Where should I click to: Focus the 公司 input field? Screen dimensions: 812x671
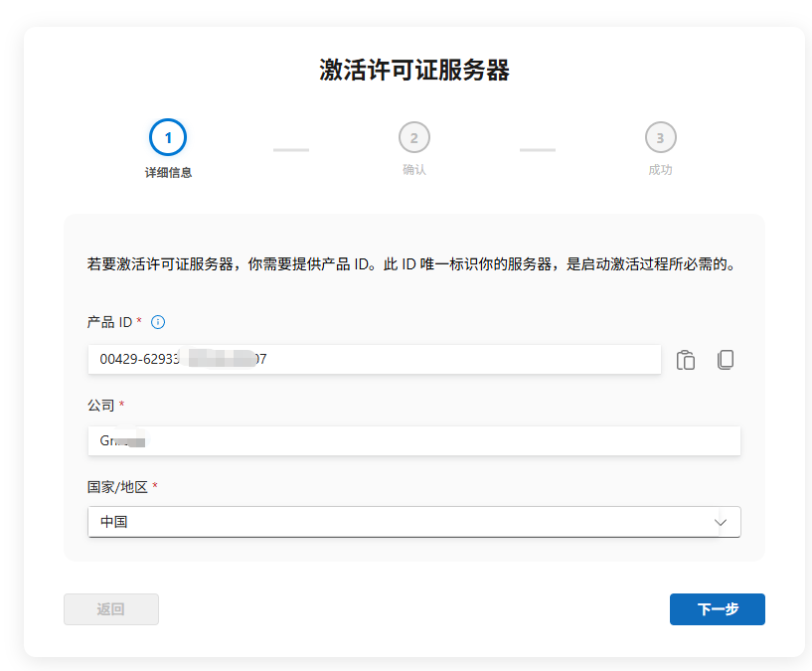click(x=413, y=440)
